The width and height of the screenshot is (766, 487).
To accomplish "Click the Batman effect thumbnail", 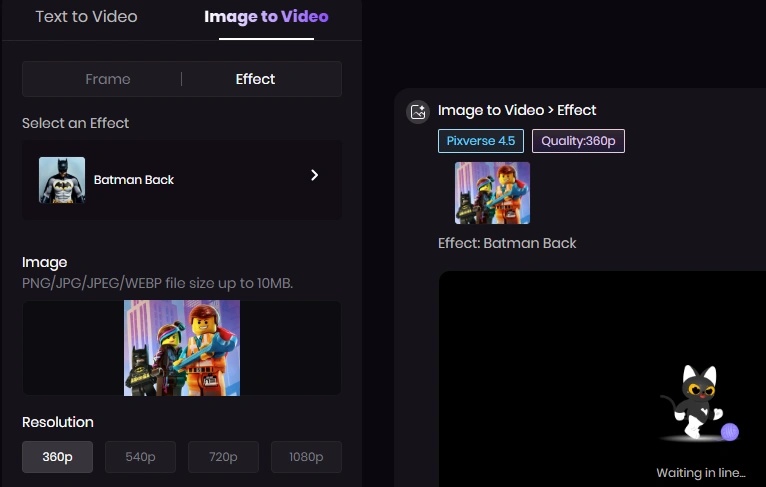I will pos(62,180).
